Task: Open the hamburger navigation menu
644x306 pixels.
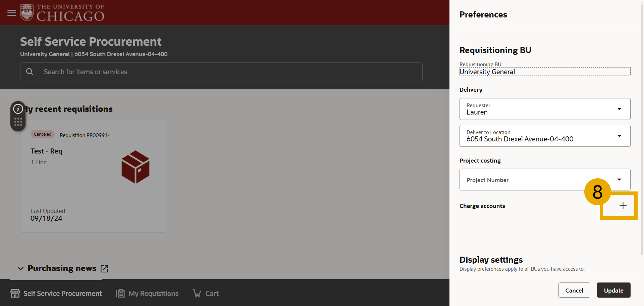Action: [12, 13]
